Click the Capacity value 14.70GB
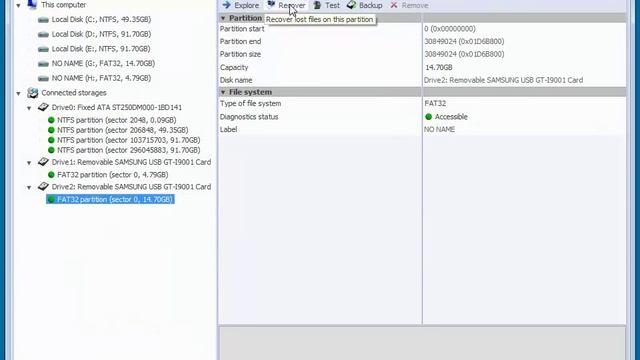This screenshot has width=640, height=360. point(439,67)
